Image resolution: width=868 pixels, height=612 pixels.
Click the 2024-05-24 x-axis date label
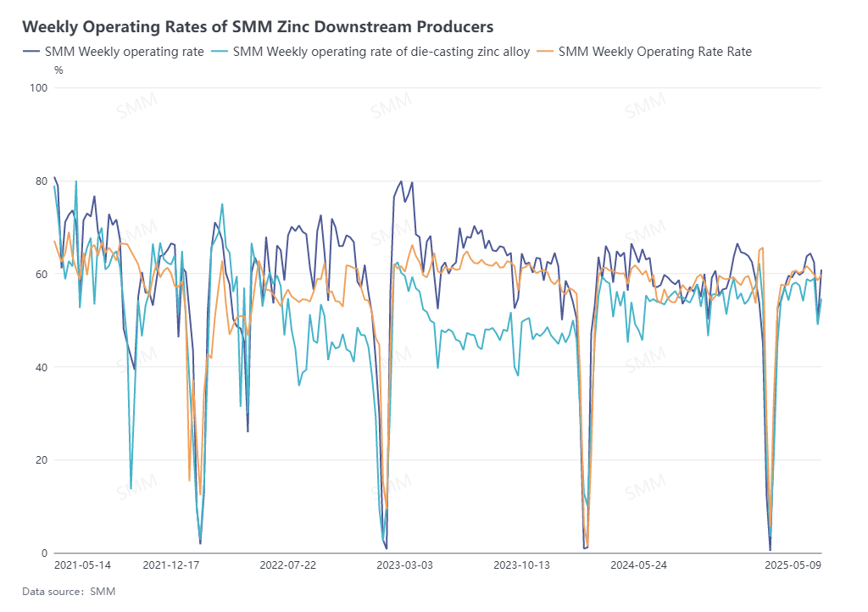click(x=638, y=565)
